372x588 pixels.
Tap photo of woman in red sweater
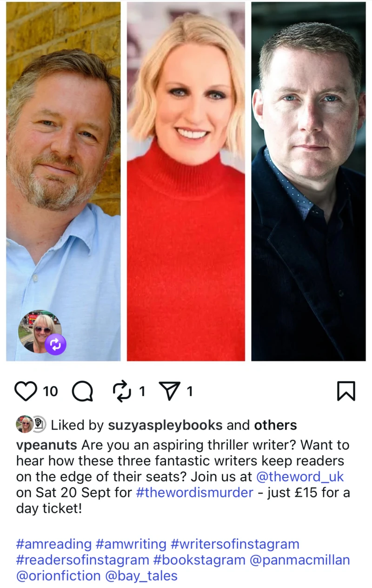pyautogui.click(x=186, y=181)
